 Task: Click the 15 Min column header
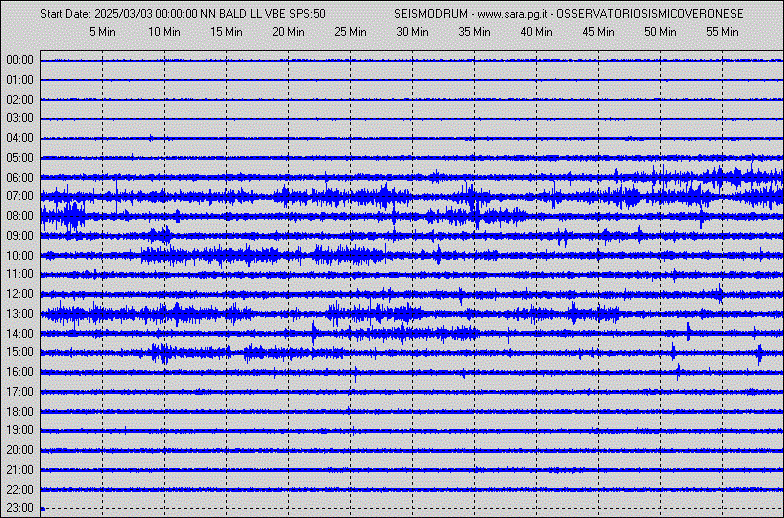click(x=226, y=32)
